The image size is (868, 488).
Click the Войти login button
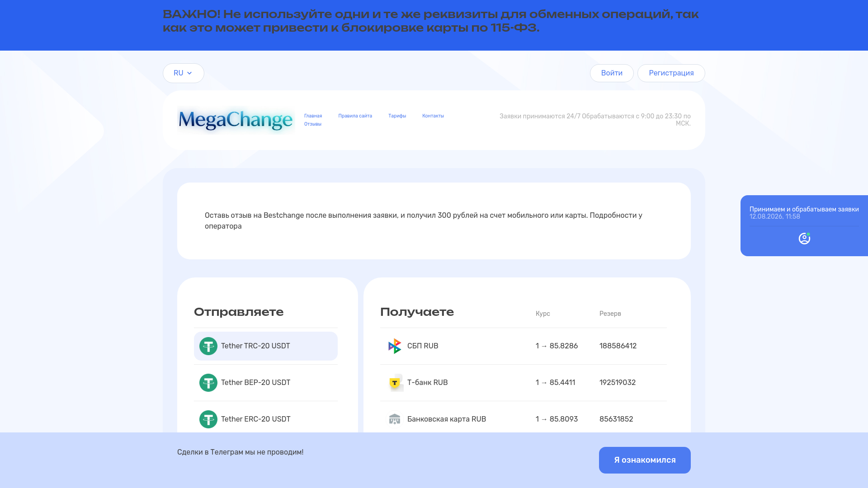pyautogui.click(x=612, y=73)
